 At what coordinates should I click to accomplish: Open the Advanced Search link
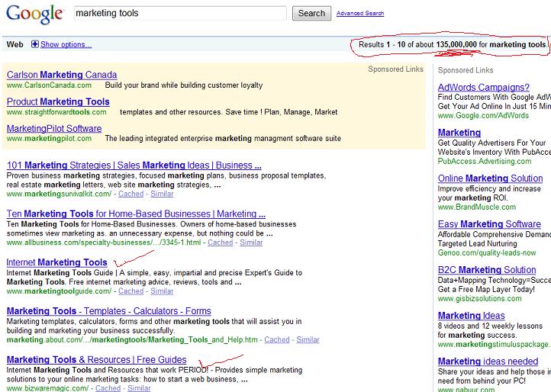pos(360,14)
